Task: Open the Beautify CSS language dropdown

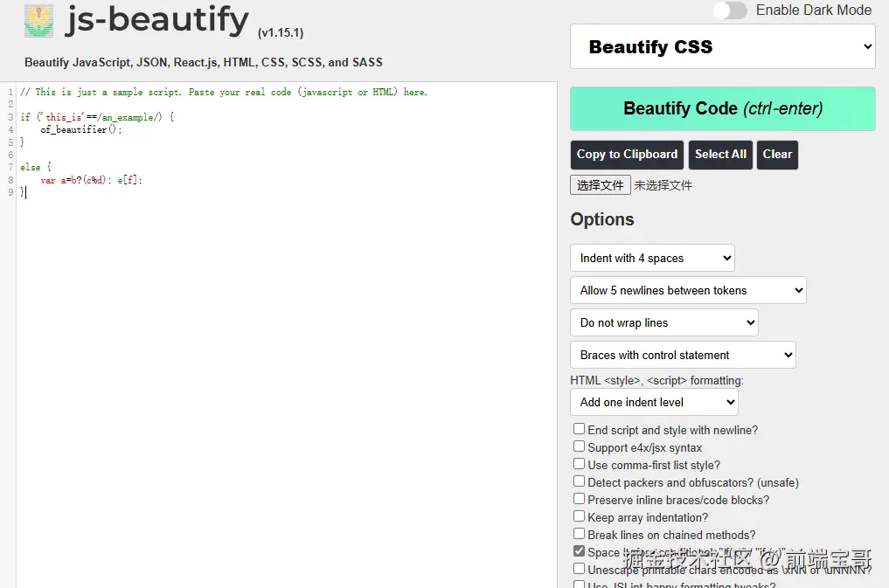Action: click(x=722, y=46)
